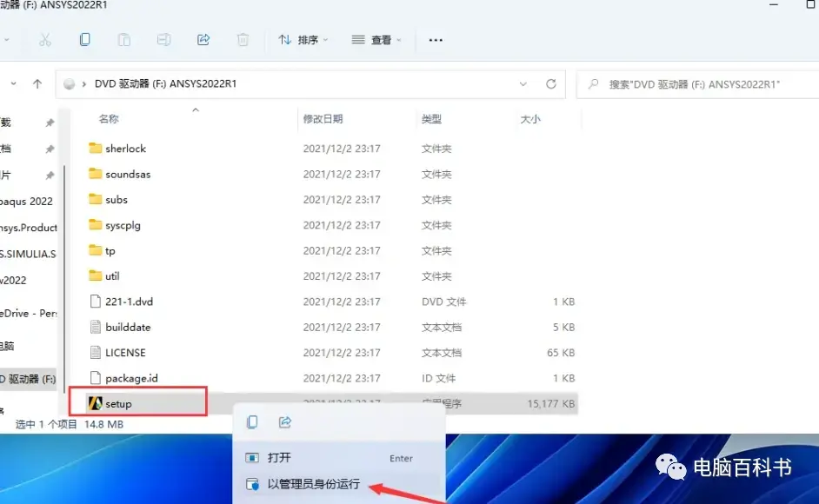Refresh the current folder
Viewport: 819px width, 504px height.
pyautogui.click(x=551, y=84)
